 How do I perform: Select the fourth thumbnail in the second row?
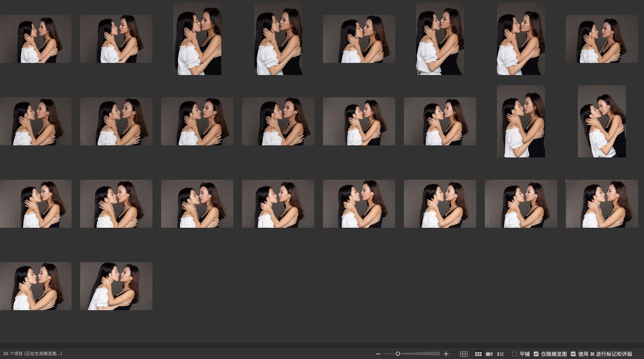278,121
